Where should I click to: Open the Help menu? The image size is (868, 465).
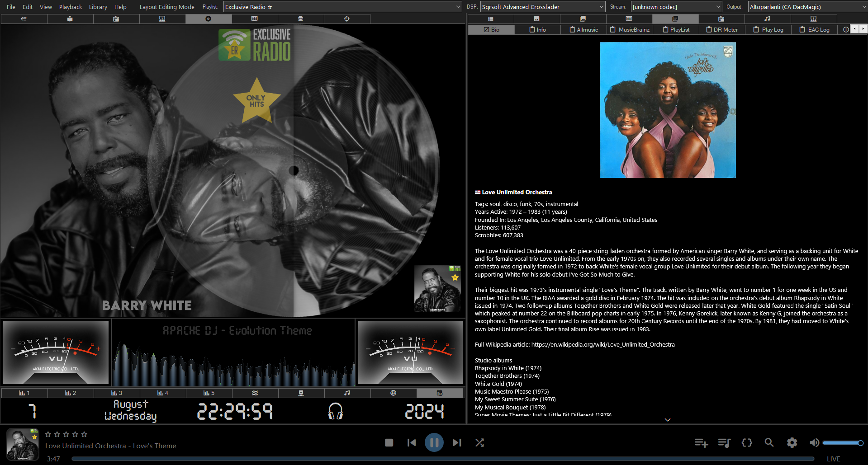coord(120,7)
